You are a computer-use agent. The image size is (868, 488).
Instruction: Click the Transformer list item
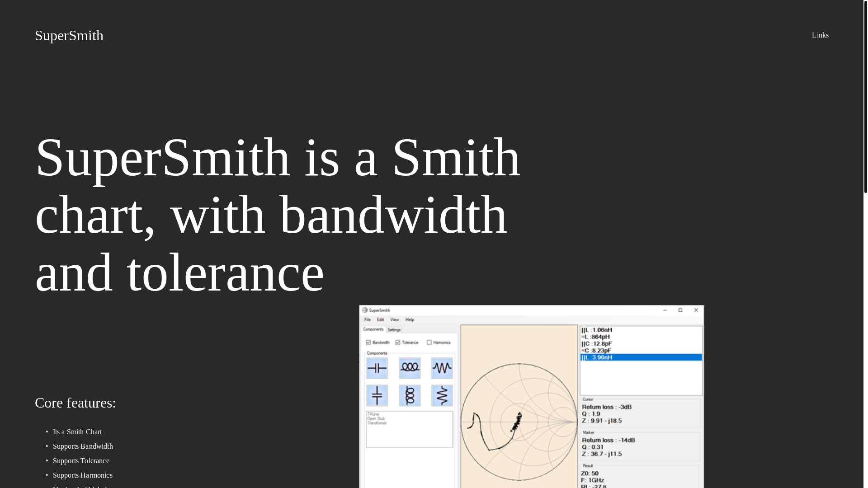click(377, 423)
